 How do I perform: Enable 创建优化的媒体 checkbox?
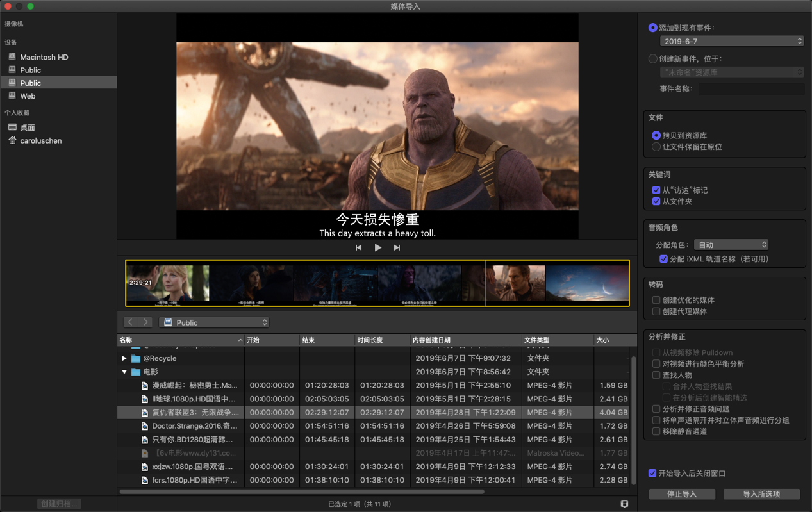(656, 300)
